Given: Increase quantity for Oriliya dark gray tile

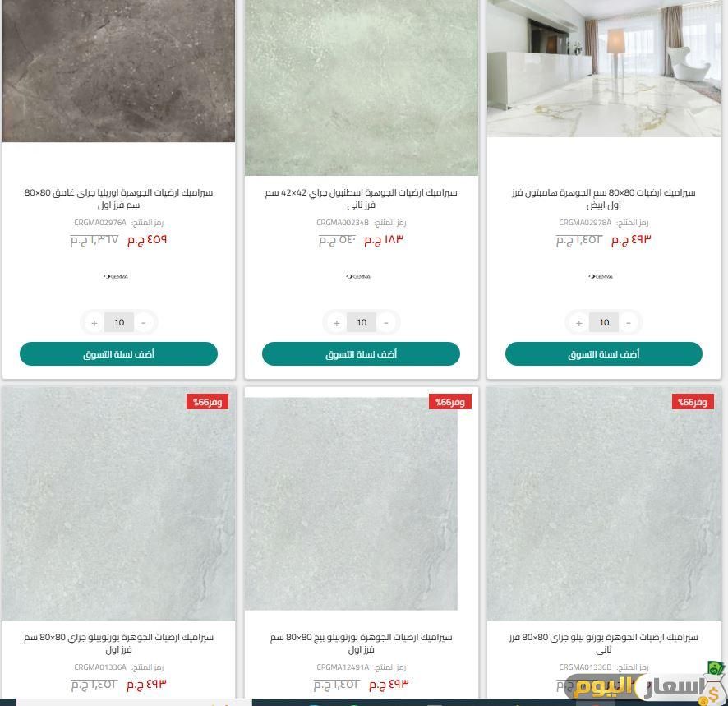Looking at the screenshot, I should click(x=94, y=323).
